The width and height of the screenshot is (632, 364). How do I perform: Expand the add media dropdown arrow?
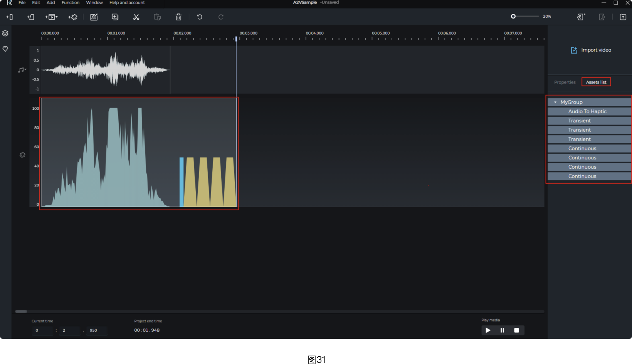click(x=57, y=17)
